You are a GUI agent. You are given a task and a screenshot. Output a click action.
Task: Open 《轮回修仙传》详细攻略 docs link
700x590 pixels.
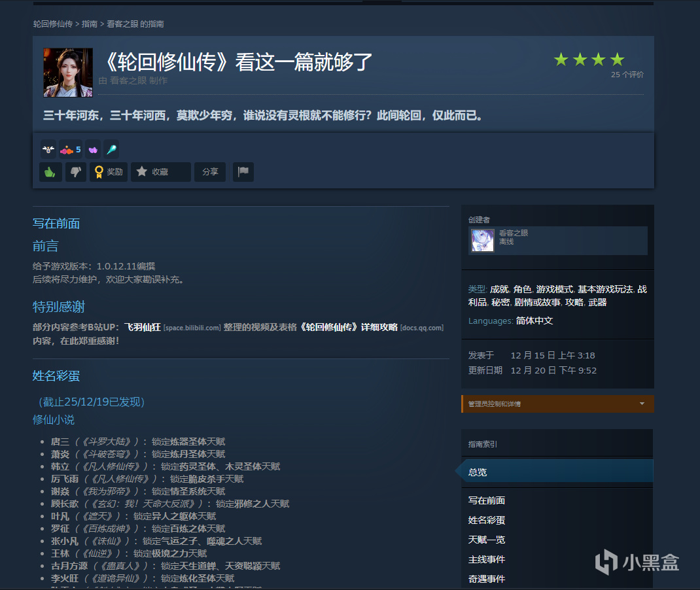click(347, 327)
